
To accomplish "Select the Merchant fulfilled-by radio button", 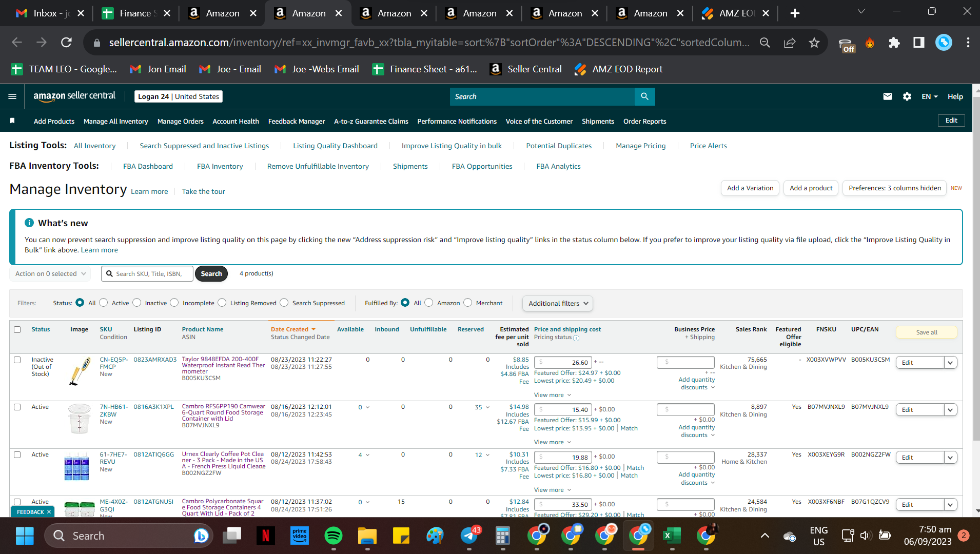I will click(x=467, y=303).
